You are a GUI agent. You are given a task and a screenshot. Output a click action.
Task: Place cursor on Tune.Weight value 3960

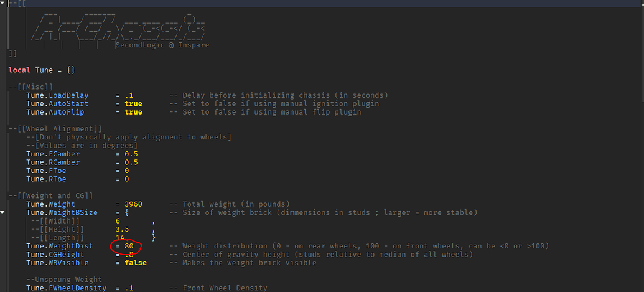[133, 204]
